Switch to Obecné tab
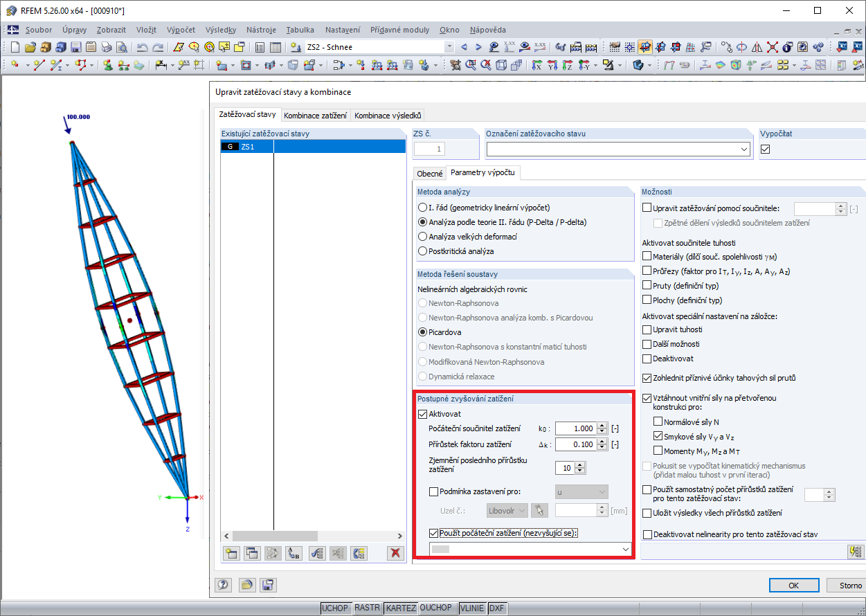The width and height of the screenshot is (866, 616). (429, 173)
